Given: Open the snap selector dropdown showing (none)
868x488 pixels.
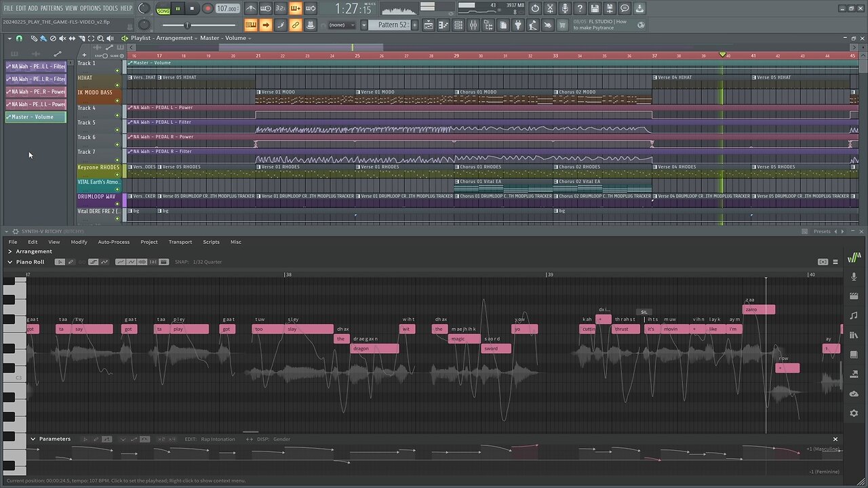Looking at the screenshot, I should pyautogui.click(x=341, y=25).
